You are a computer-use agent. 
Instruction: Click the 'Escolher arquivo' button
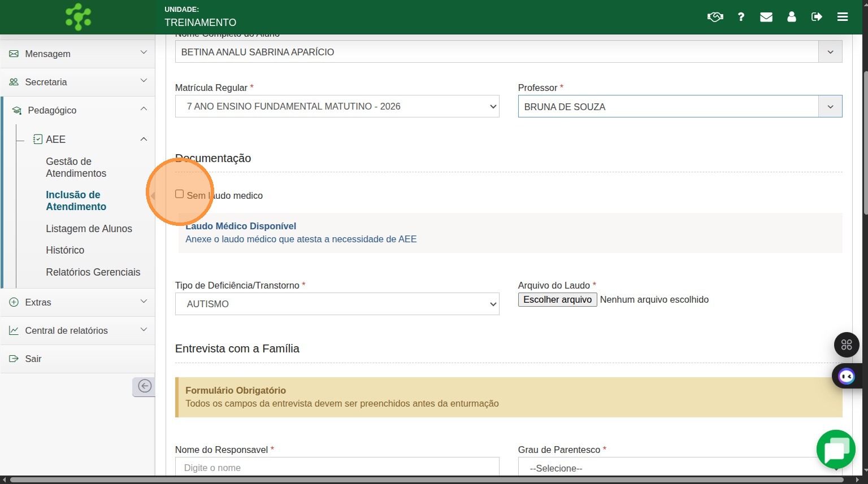(x=558, y=300)
